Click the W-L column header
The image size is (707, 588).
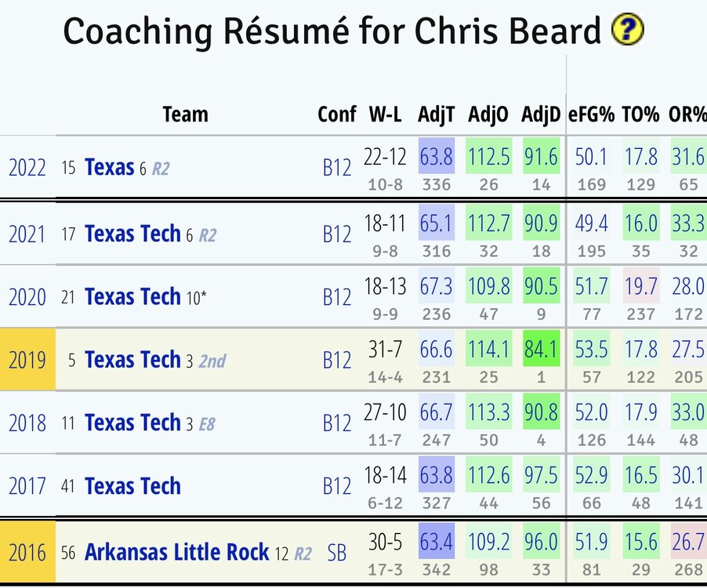pos(385,114)
